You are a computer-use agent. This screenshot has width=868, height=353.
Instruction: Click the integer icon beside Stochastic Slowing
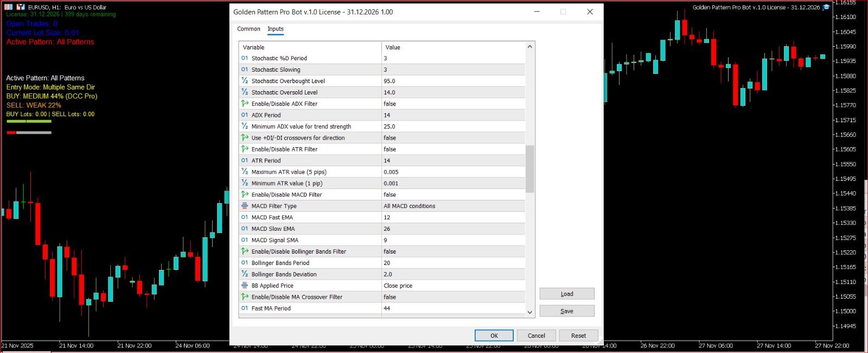[245, 70]
